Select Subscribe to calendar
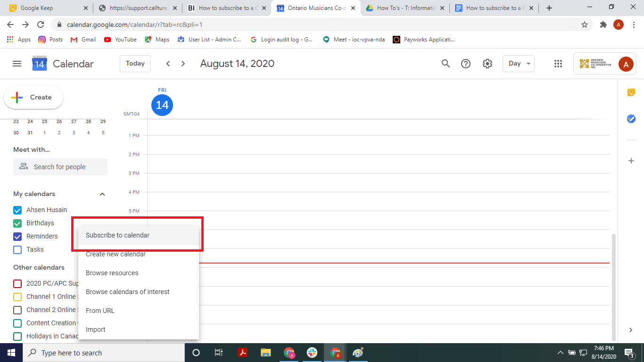The width and height of the screenshot is (644, 362). tap(139, 235)
